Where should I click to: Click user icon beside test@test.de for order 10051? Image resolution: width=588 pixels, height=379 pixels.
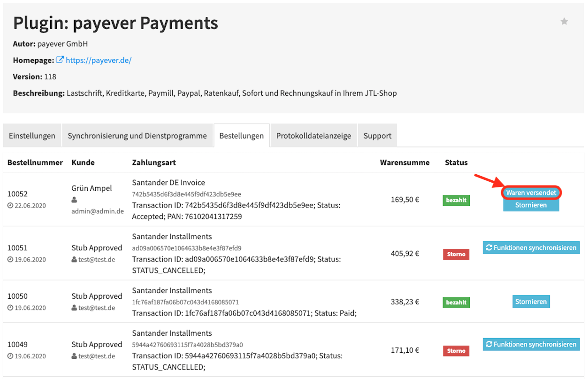(x=74, y=259)
